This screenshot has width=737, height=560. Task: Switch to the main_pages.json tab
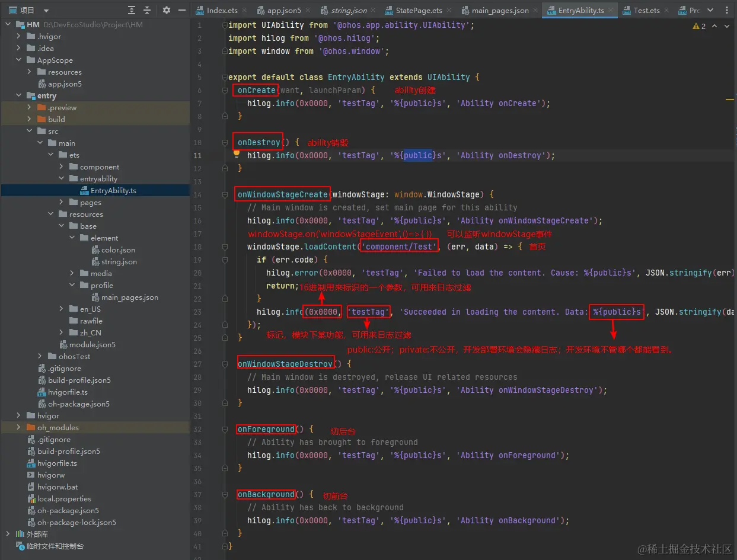(x=500, y=11)
